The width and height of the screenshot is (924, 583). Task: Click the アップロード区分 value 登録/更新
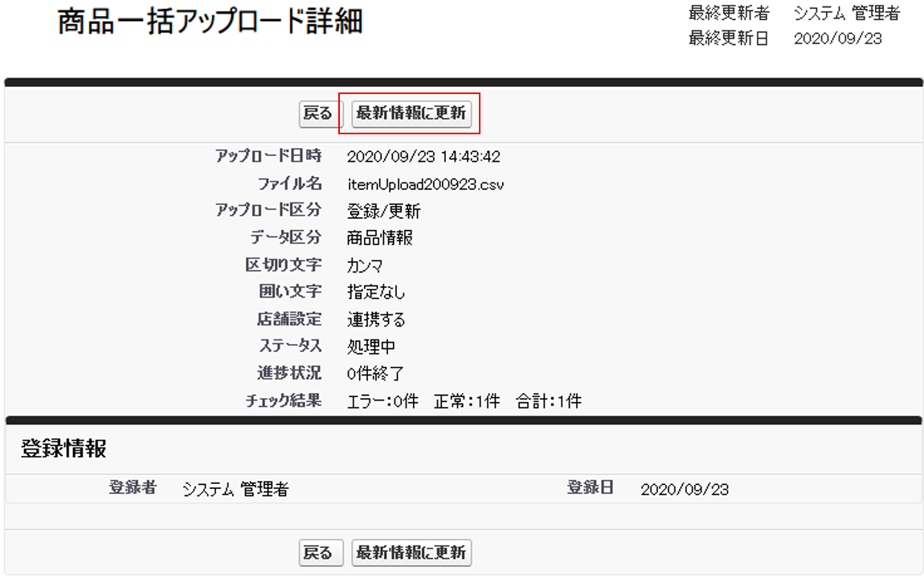[x=383, y=211]
